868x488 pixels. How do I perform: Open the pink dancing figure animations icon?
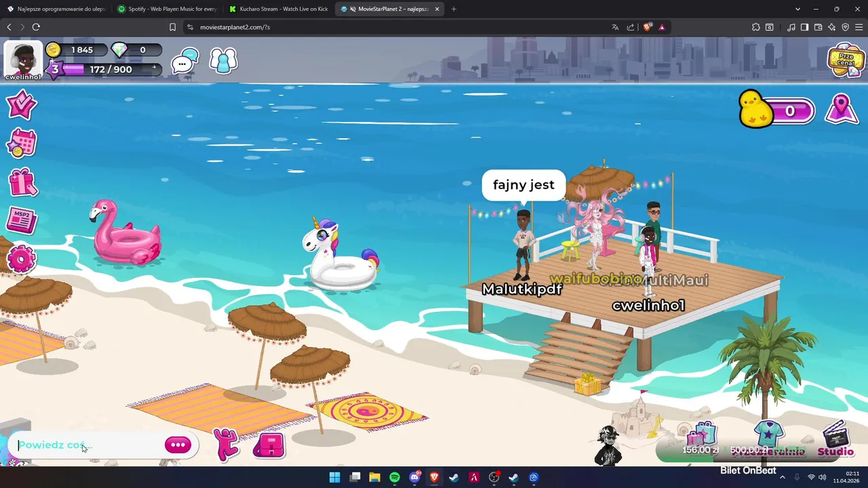(x=227, y=445)
